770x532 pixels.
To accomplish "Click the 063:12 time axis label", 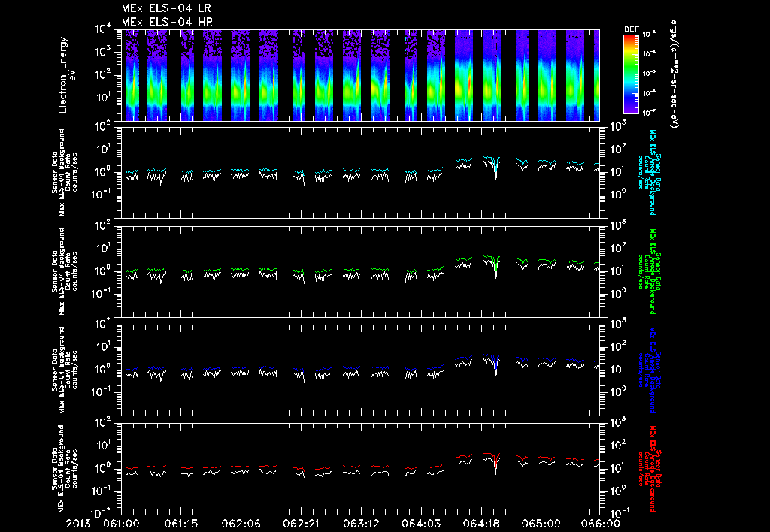I will pyautogui.click(x=361, y=524).
